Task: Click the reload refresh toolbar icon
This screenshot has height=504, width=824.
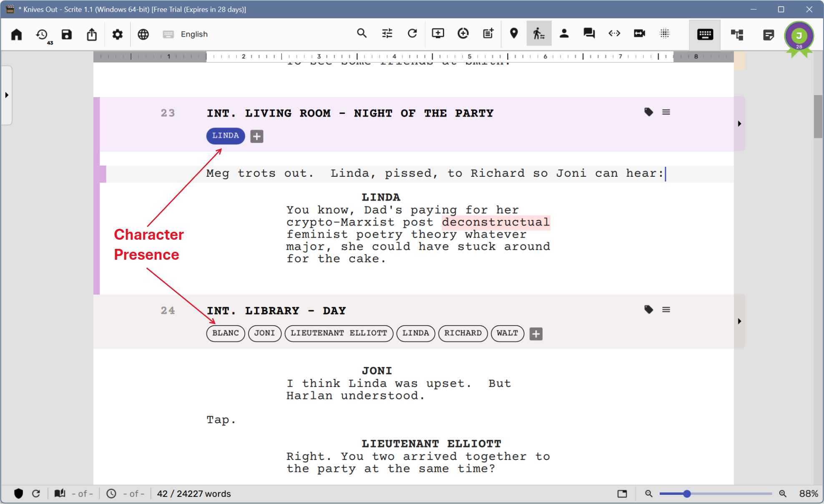Action: point(412,33)
